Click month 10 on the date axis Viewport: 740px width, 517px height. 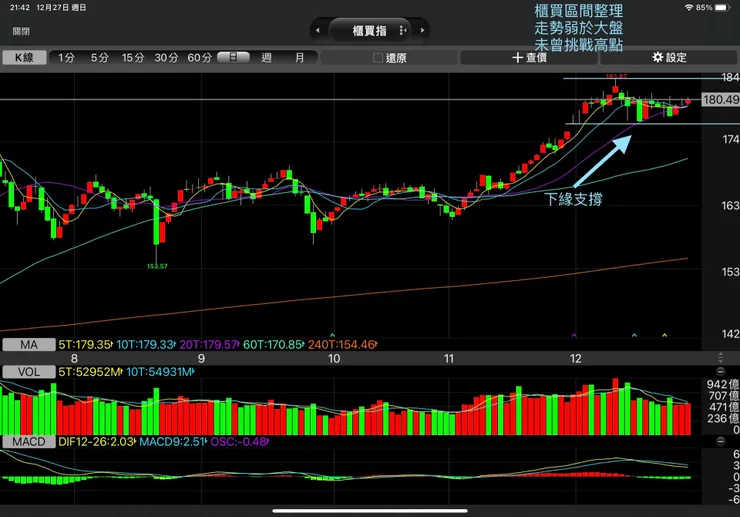pos(334,358)
